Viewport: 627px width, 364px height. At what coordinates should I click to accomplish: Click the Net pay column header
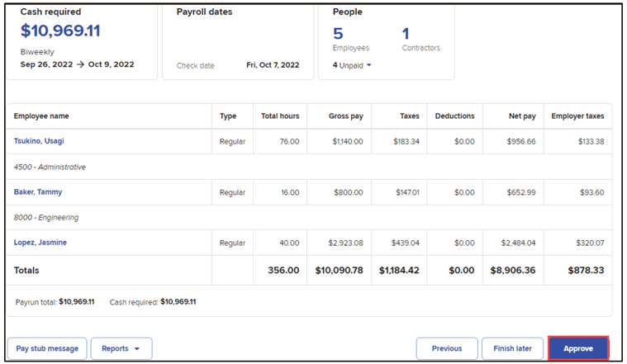point(522,116)
